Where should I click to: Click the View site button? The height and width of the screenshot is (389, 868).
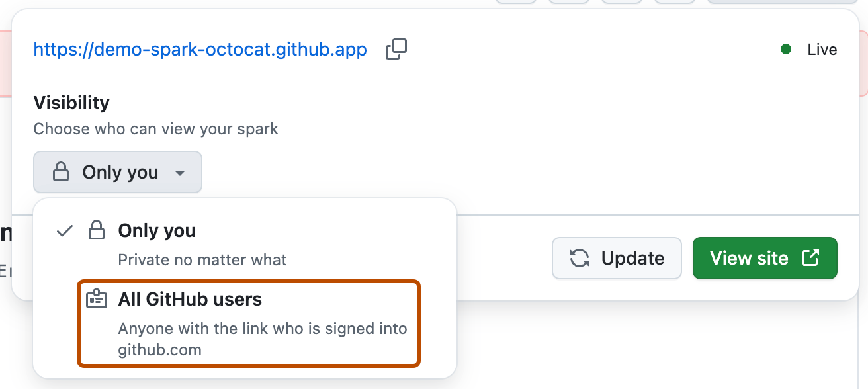[x=765, y=258]
